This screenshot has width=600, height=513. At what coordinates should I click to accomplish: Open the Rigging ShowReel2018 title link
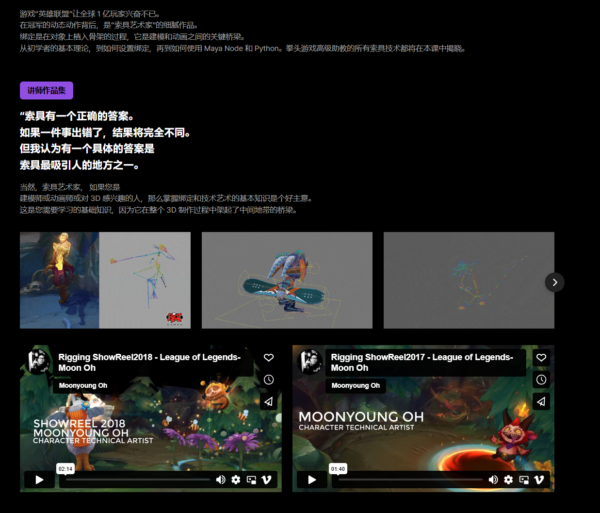point(149,362)
